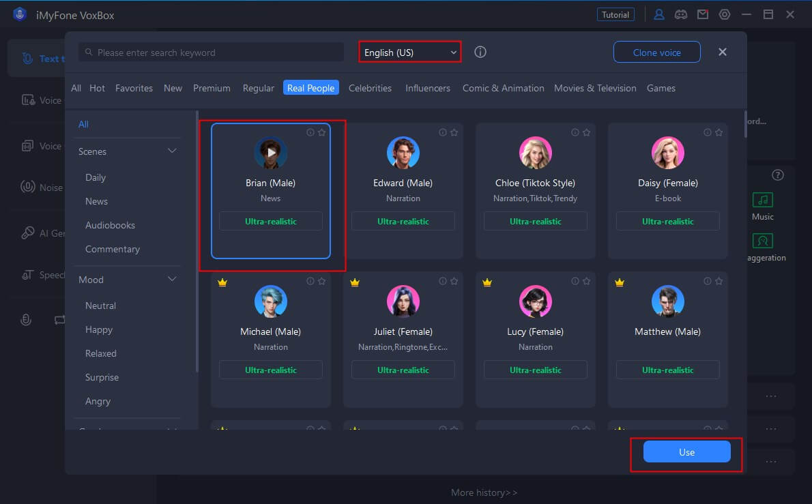Go to the Games tab
The width and height of the screenshot is (812, 504).
pyautogui.click(x=661, y=88)
